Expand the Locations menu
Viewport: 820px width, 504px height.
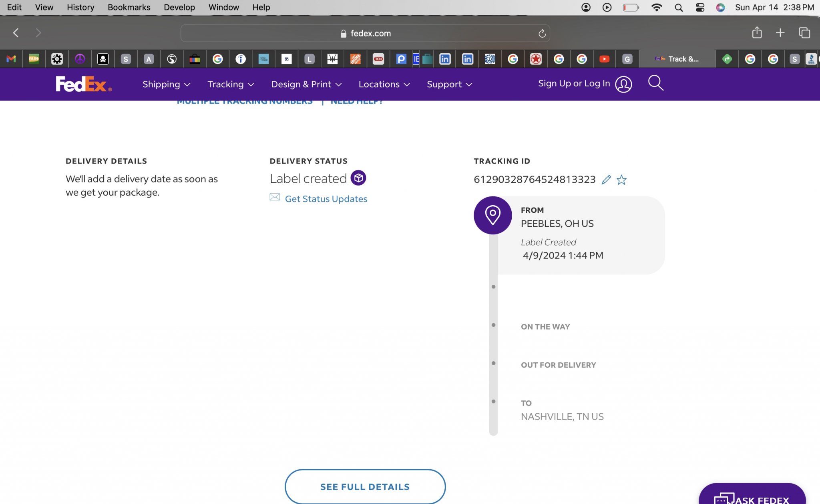click(384, 84)
